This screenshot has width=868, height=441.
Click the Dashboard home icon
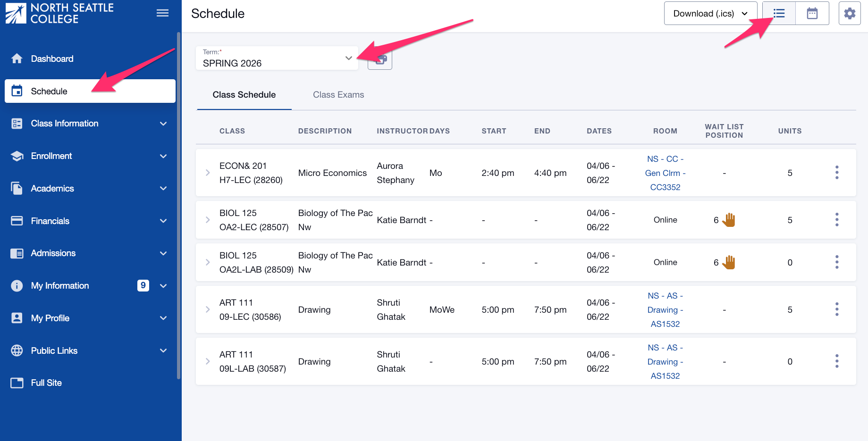click(17, 58)
